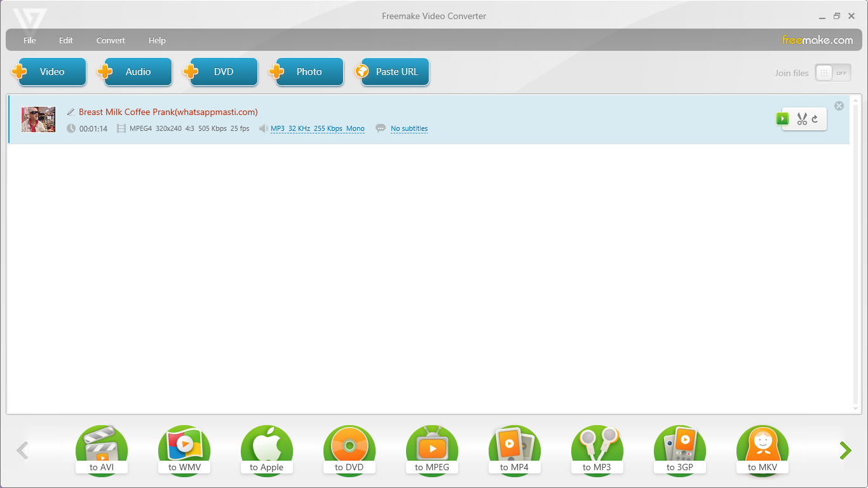Screen dimensions: 868x488
Task: Click the file list vertical scrollbar
Action: (856, 253)
